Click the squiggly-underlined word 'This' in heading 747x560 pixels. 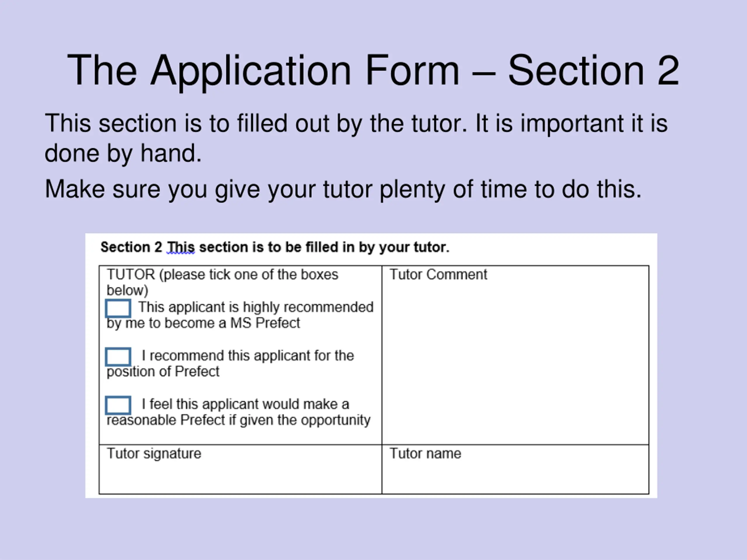[181, 247]
